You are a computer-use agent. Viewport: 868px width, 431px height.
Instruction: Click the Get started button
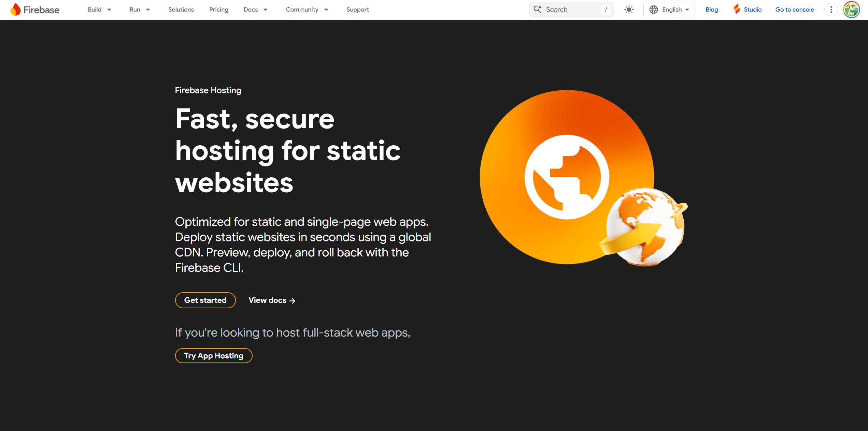[x=205, y=300]
